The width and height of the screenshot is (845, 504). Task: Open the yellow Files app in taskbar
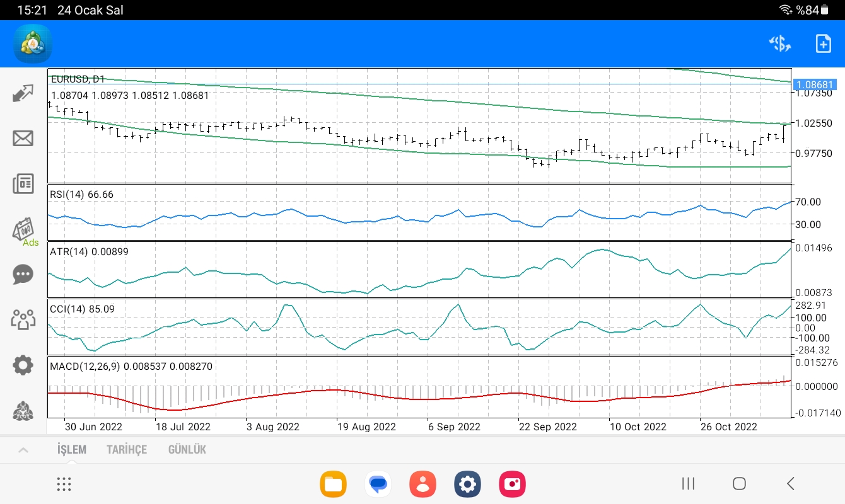333,484
